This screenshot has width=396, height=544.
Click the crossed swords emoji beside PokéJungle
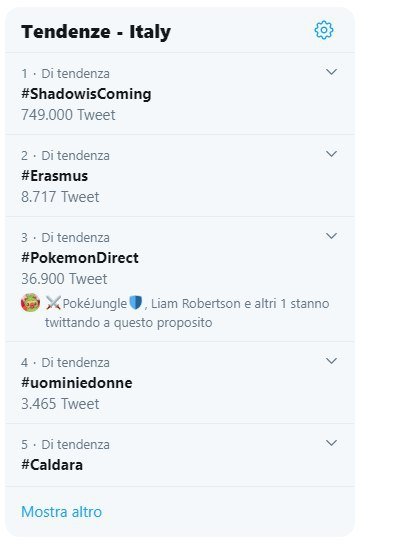(x=53, y=303)
